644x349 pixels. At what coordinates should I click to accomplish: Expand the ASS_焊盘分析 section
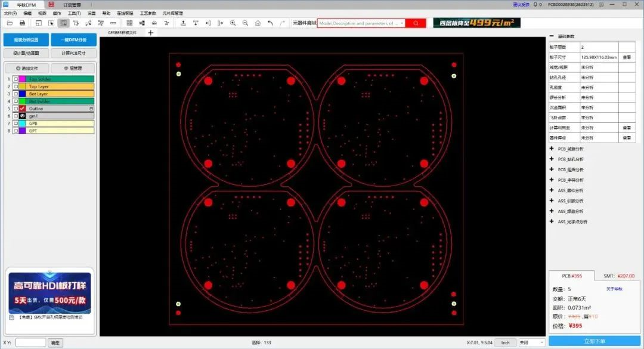pos(552,211)
